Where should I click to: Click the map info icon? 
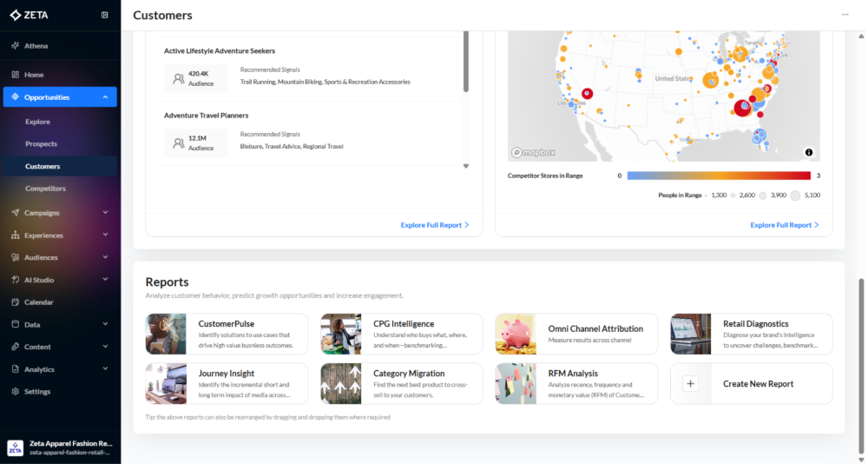click(809, 152)
